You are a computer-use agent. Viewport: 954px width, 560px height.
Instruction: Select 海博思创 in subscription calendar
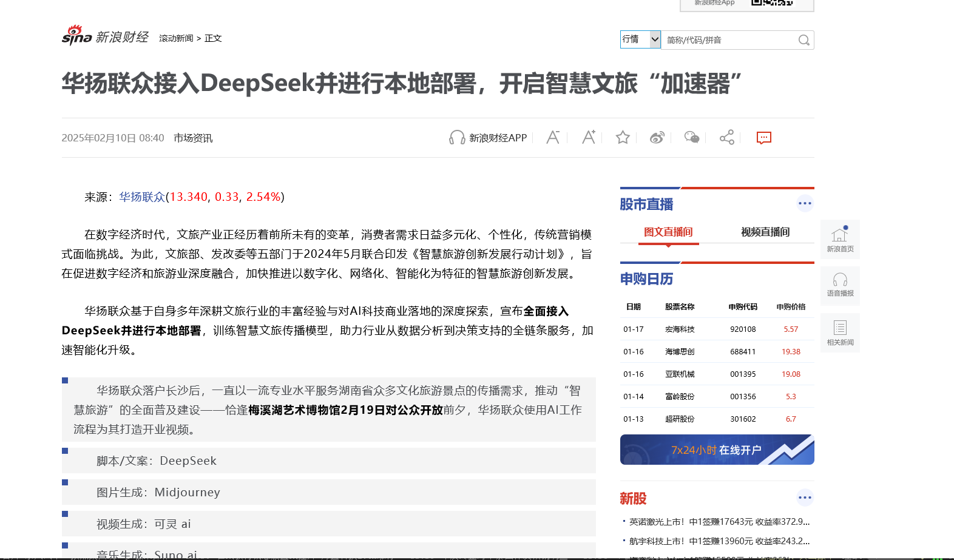pos(680,352)
